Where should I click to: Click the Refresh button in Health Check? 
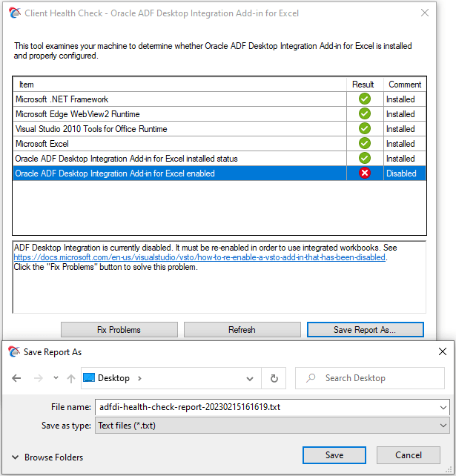tap(242, 330)
